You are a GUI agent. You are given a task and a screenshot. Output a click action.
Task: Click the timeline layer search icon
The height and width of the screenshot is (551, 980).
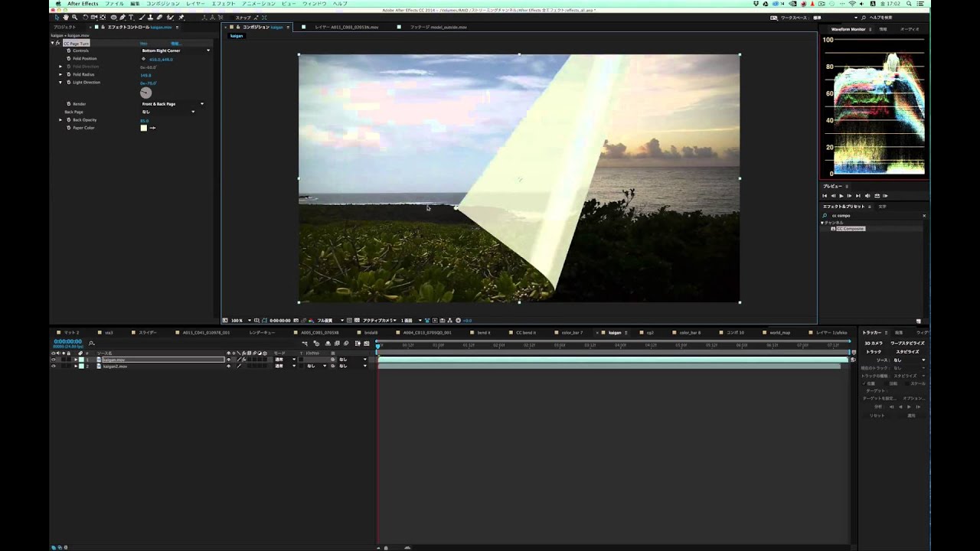[x=92, y=343]
